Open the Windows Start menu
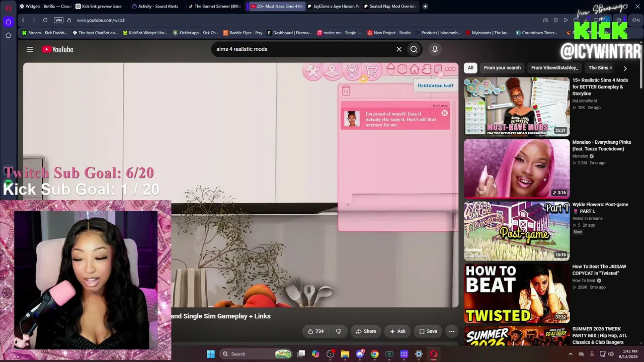 coord(211,354)
